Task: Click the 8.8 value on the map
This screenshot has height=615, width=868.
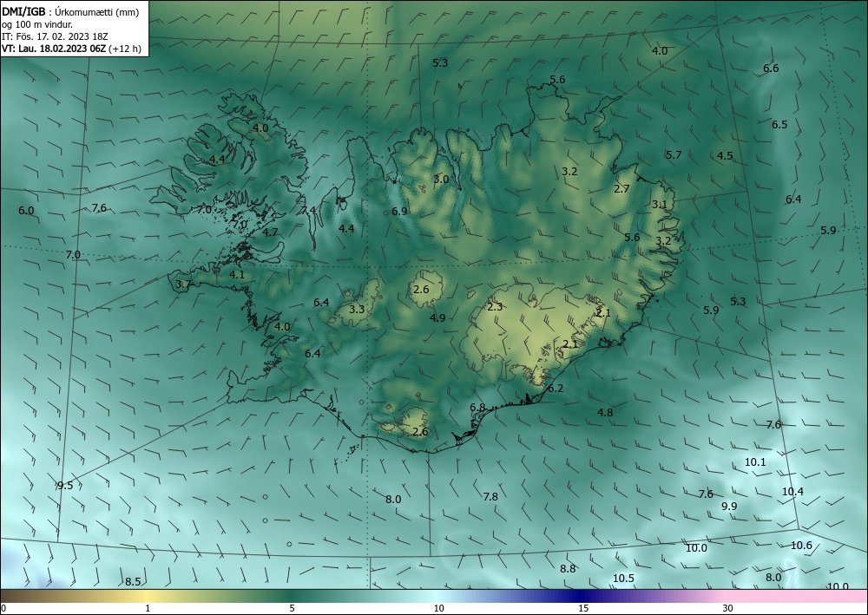Action: (x=568, y=568)
